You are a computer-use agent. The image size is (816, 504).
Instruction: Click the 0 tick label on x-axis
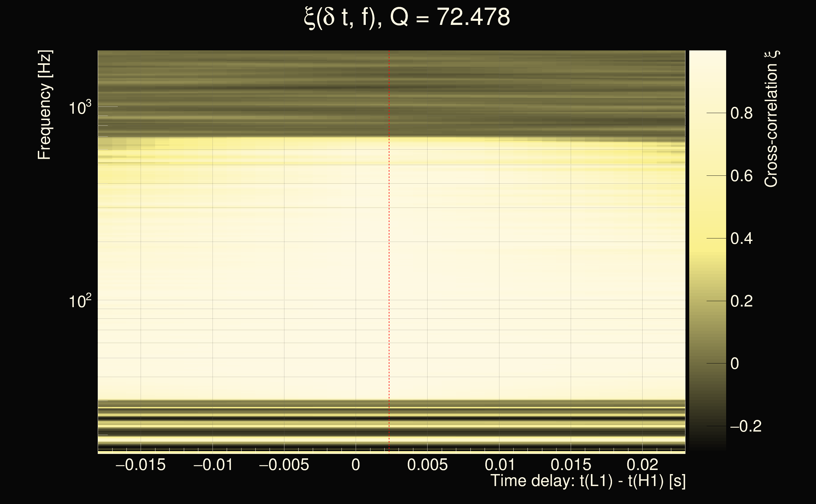pyautogui.click(x=356, y=465)
